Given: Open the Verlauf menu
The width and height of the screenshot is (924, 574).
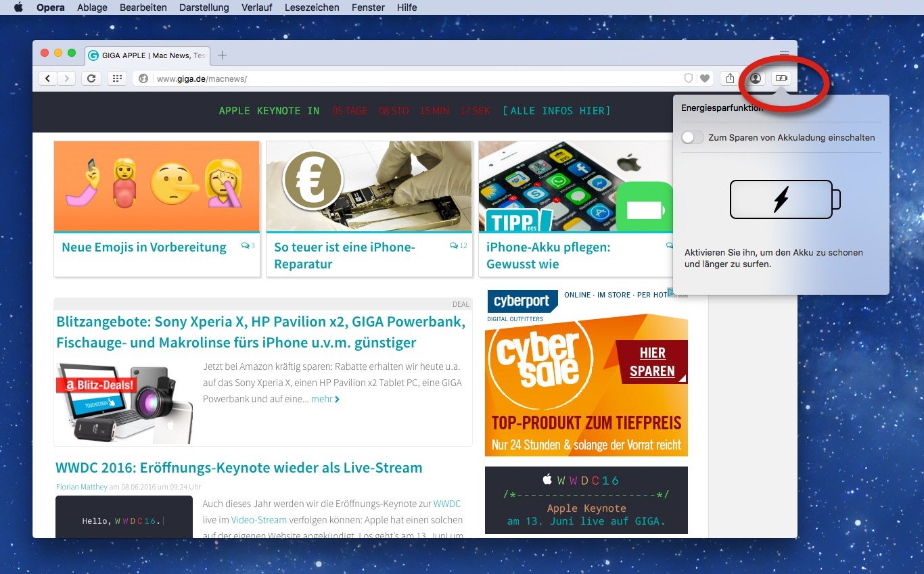Looking at the screenshot, I should [258, 7].
